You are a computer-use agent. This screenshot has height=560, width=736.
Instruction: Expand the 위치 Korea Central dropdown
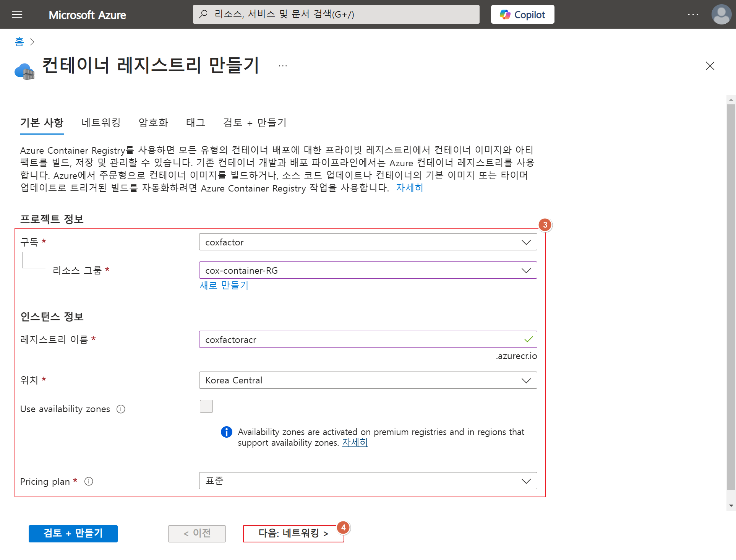(368, 380)
